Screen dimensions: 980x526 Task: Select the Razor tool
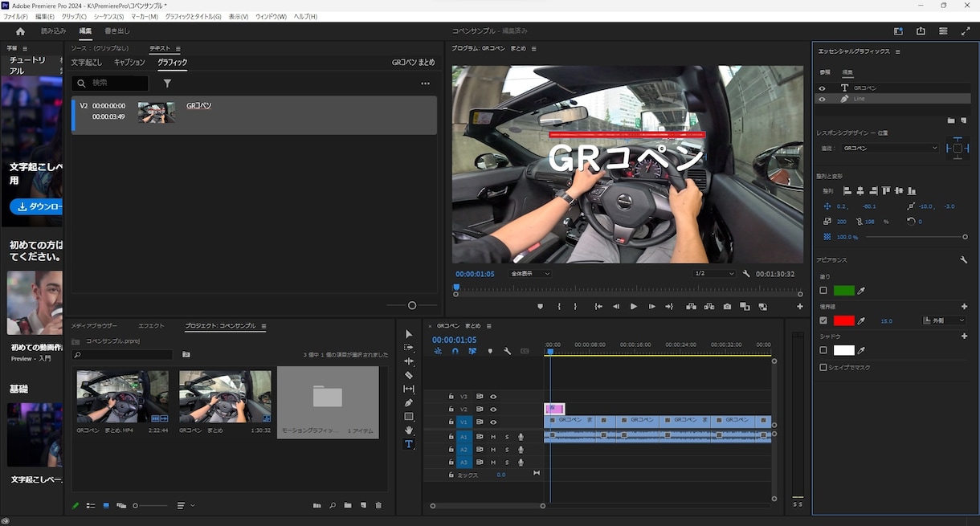[409, 375]
